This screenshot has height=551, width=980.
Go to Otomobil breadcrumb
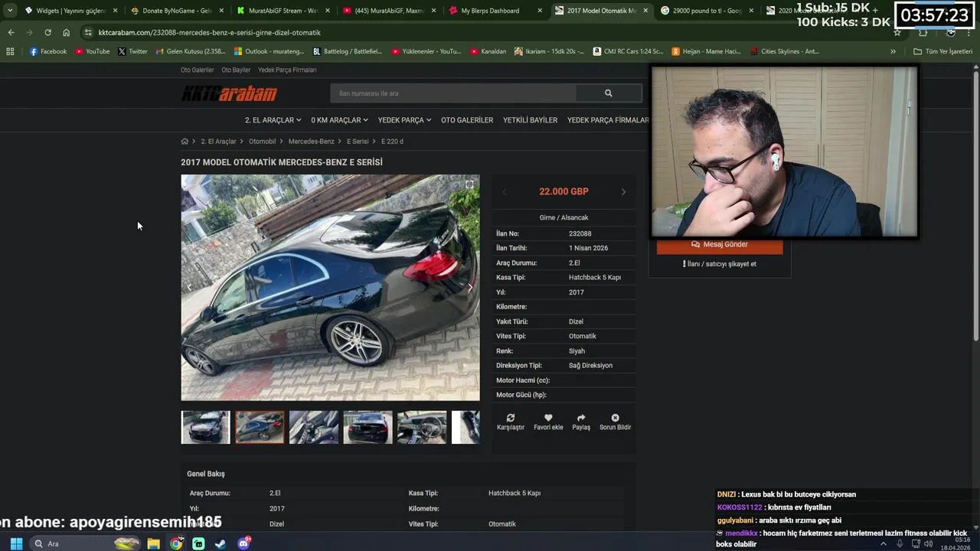(x=262, y=142)
